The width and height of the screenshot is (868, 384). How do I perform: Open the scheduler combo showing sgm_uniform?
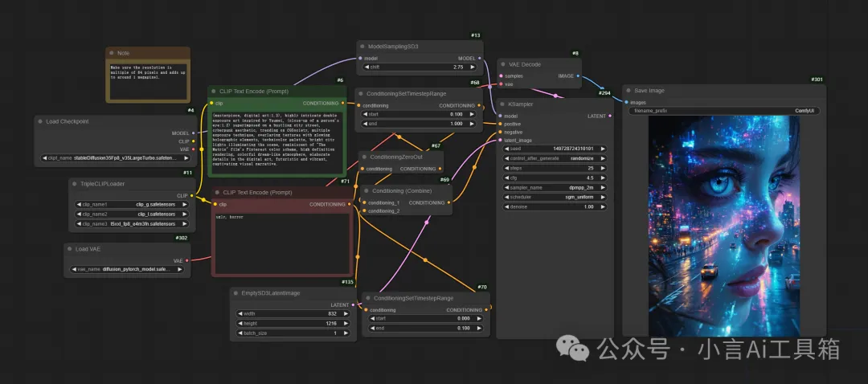click(552, 196)
